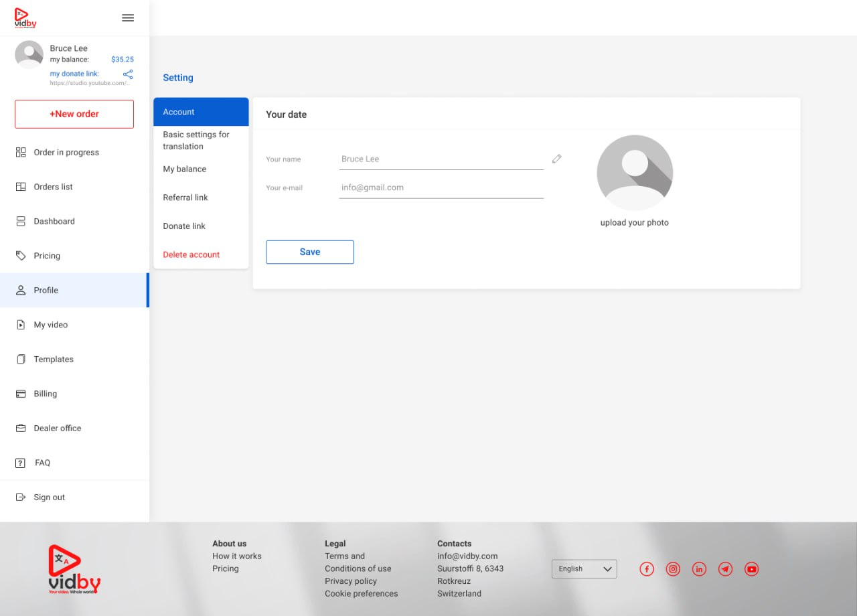The height and width of the screenshot is (616, 857).
Task: Click the pencil edit icon beside name
Action: click(556, 159)
